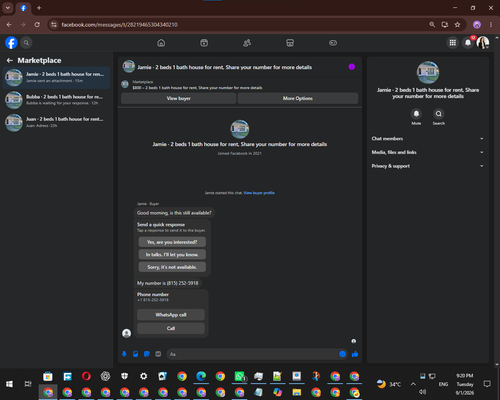Image resolution: width=500 pixels, height=400 pixels.
Task: Click the ENG language indicator
Action: click(443, 384)
